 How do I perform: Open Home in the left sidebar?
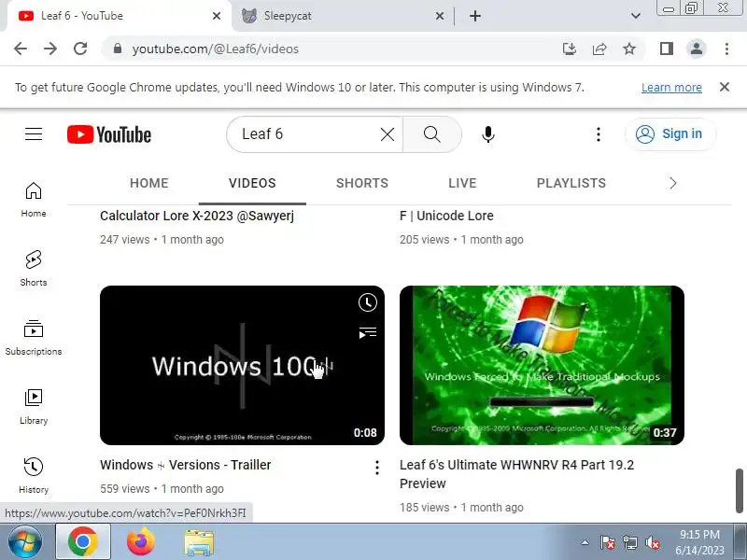34,200
